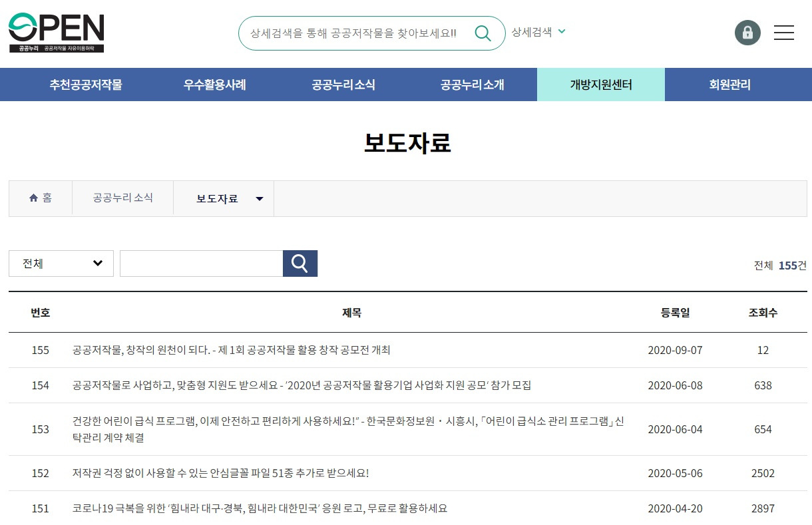The width and height of the screenshot is (812, 525).
Task: Click the home icon in the breadcrumb
Action: [33, 196]
